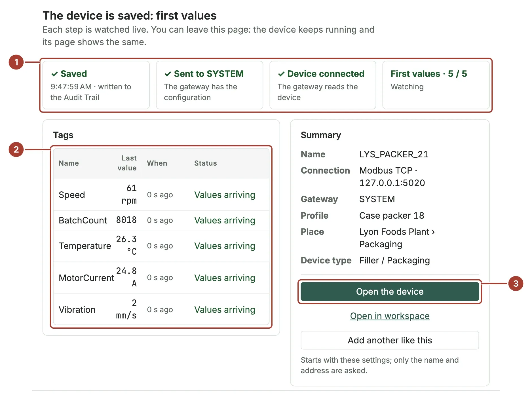The height and width of the screenshot is (395, 532).
Task: Click the Name column header in Tags
Action: pos(69,163)
